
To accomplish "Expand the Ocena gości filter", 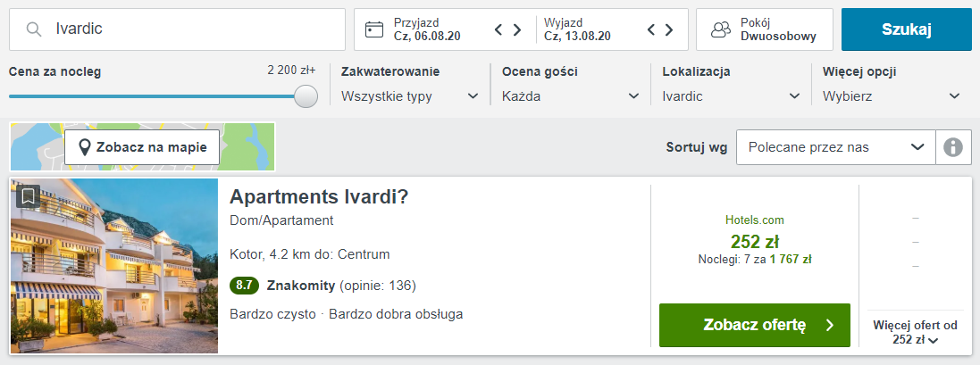I will [x=571, y=96].
